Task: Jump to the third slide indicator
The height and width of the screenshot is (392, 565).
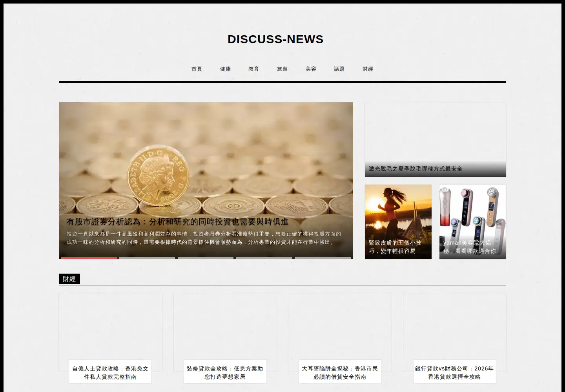Action: pyautogui.click(x=206, y=258)
